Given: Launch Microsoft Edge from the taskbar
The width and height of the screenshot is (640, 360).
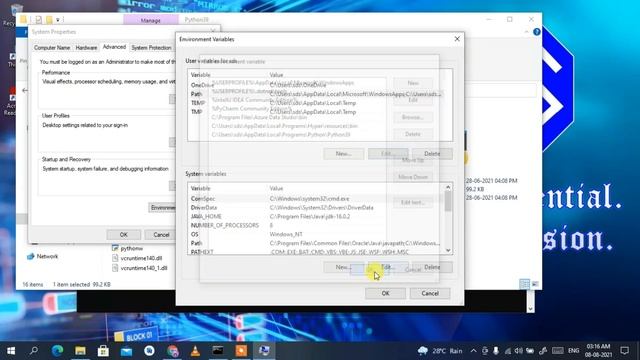Looking at the screenshot, I should pos(57,351).
